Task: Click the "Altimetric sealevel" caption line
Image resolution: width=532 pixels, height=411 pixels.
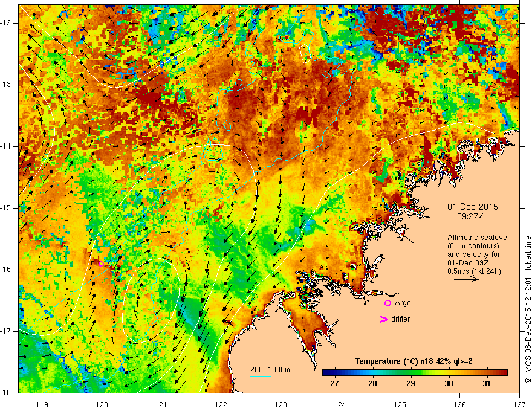Action: [x=478, y=238]
